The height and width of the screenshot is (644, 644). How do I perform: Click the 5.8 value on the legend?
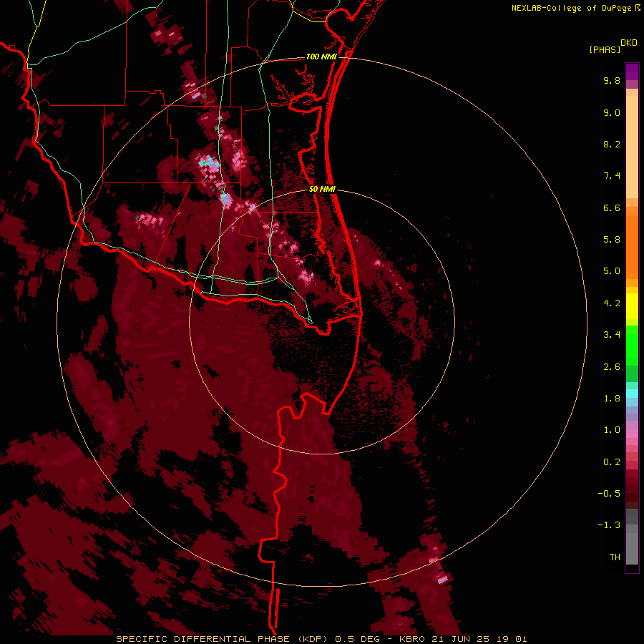point(612,240)
